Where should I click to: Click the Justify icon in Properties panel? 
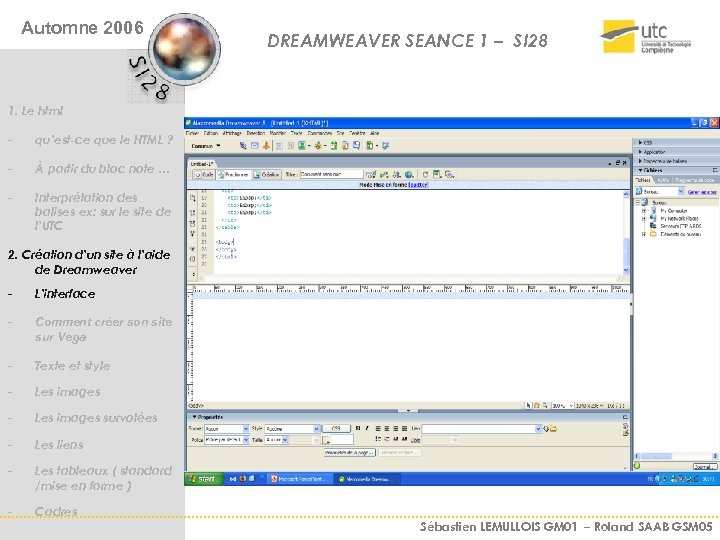tap(405, 428)
